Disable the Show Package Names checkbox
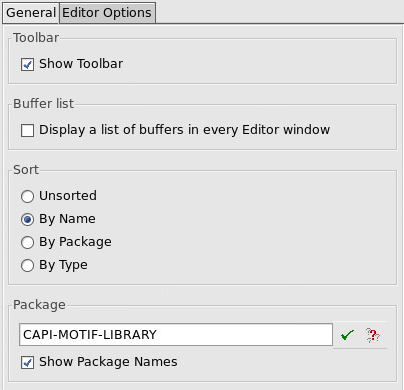 (27, 362)
